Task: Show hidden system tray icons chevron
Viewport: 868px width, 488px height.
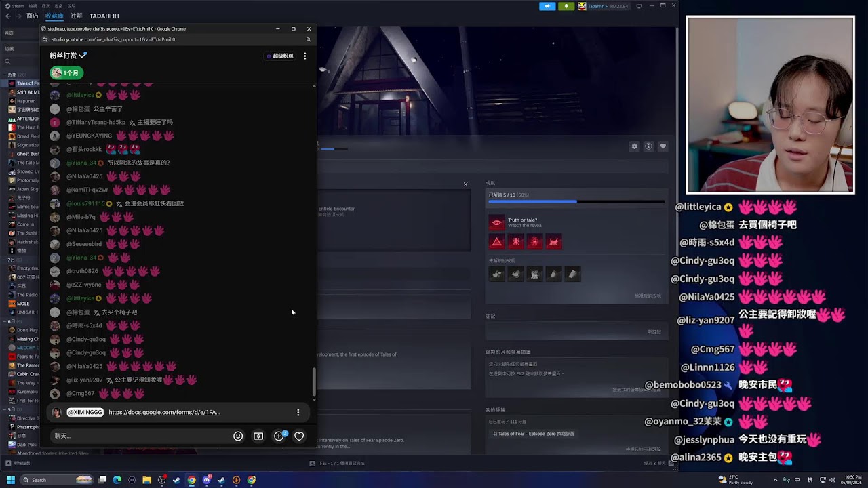Action: coord(775,480)
